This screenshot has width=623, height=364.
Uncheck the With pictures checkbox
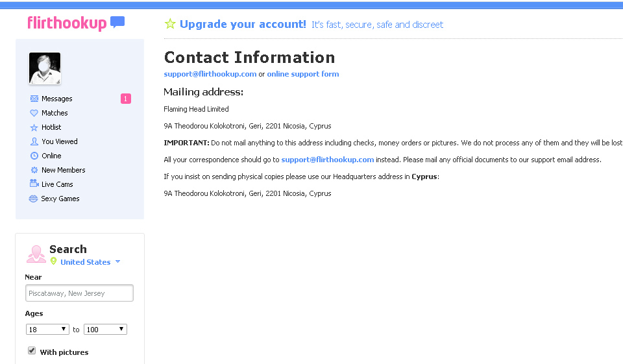click(32, 351)
